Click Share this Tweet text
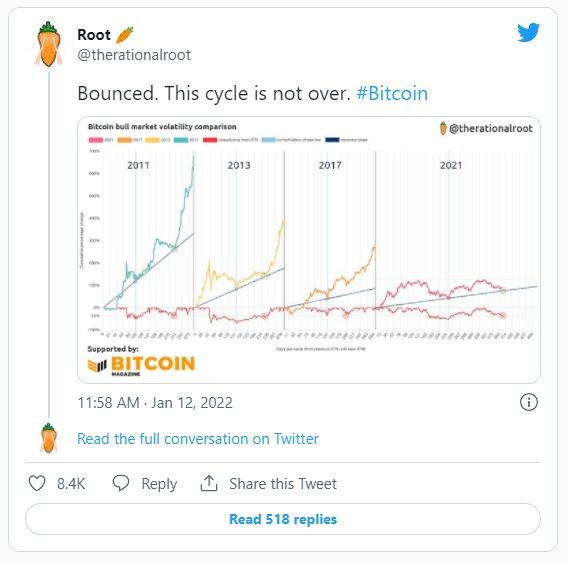 point(283,484)
